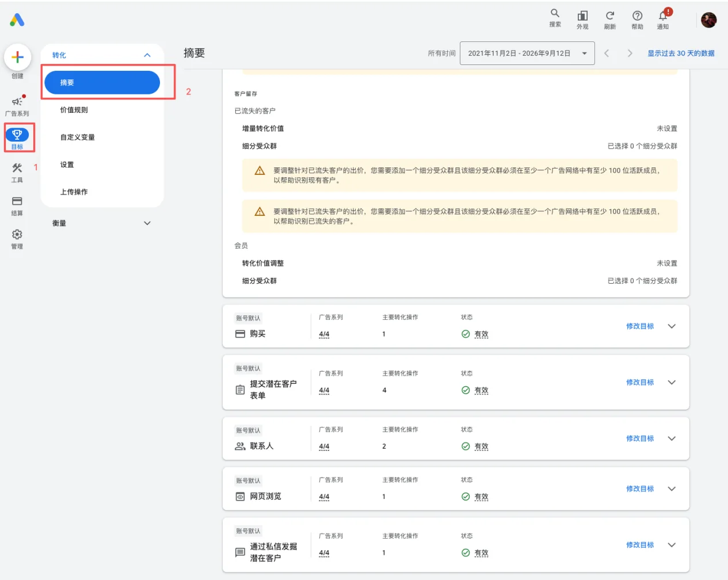Click the 联系人 people icon
The image size is (728, 580).
coord(240,446)
